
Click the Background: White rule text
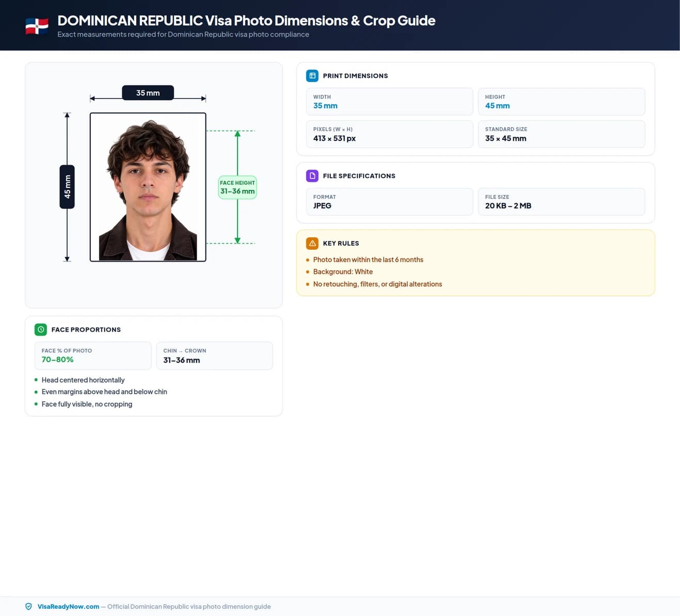pos(343,272)
